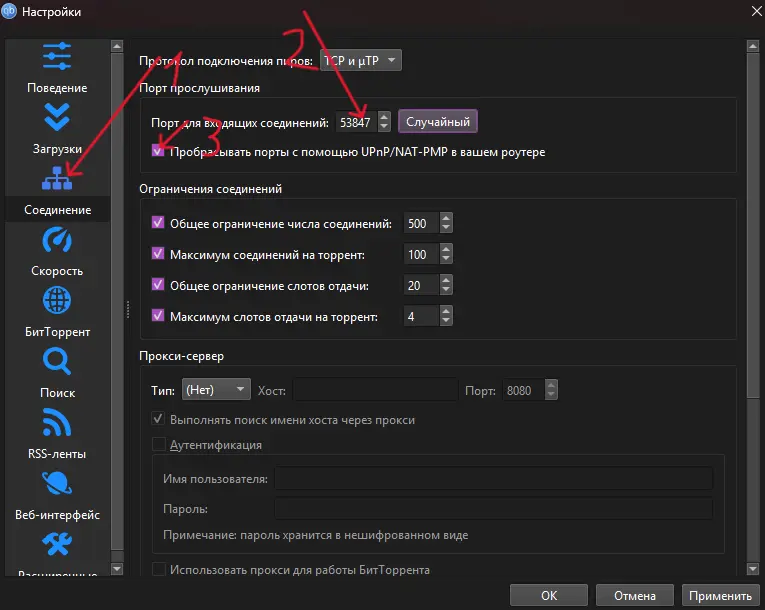Click the Случайный random port button

[438, 122]
